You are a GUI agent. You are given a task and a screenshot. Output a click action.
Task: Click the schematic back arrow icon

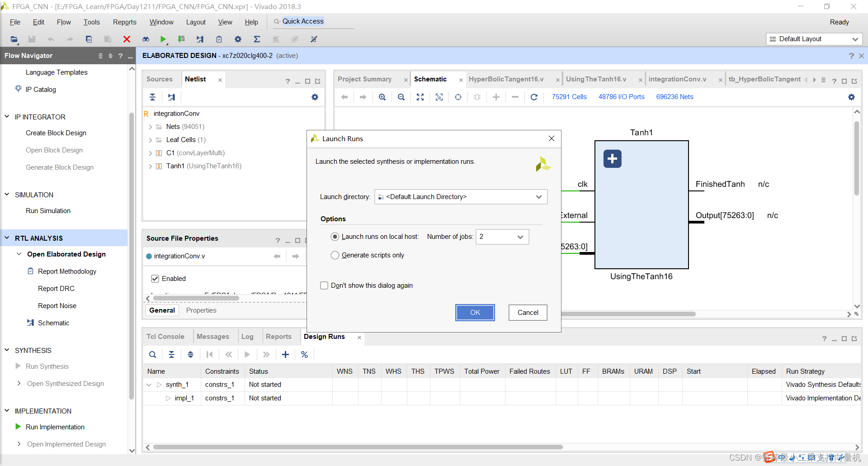tap(344, 97)
